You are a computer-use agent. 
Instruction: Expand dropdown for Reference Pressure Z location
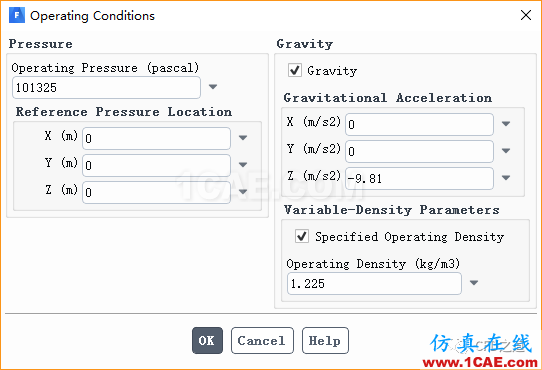243,192
